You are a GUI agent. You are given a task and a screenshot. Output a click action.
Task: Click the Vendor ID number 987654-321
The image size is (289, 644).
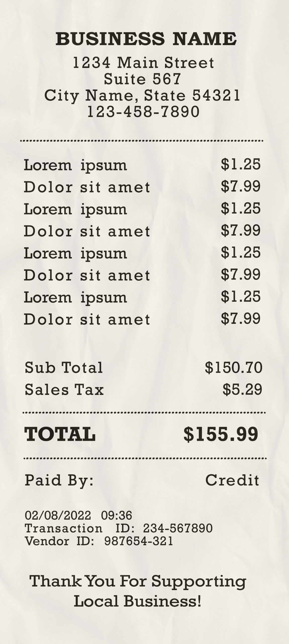[138, 541]
